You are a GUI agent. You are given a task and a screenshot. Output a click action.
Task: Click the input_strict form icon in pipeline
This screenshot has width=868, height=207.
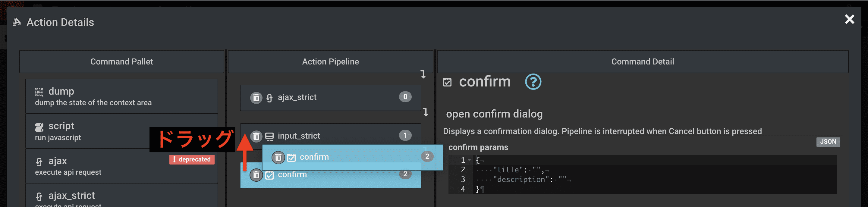269,136
